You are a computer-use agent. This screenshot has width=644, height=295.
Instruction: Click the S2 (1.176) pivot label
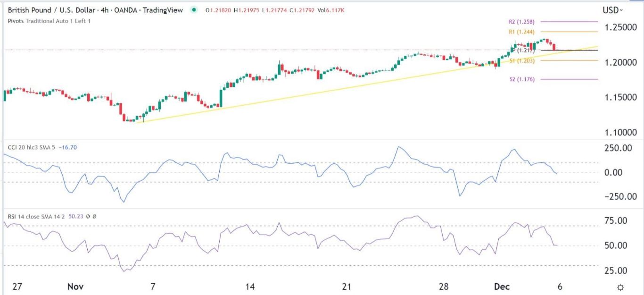(522, 79)
